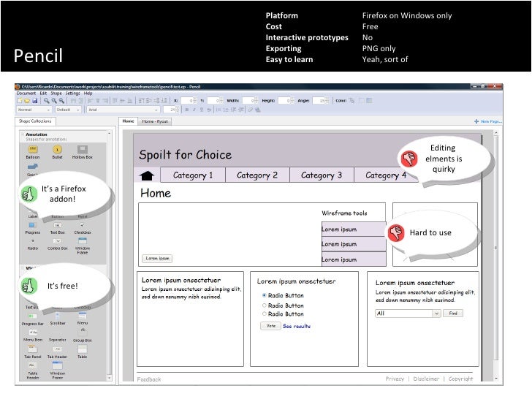This screenshot has height=399, width=532.
Task: Open the Shape menu
Action: coord(56,93)
